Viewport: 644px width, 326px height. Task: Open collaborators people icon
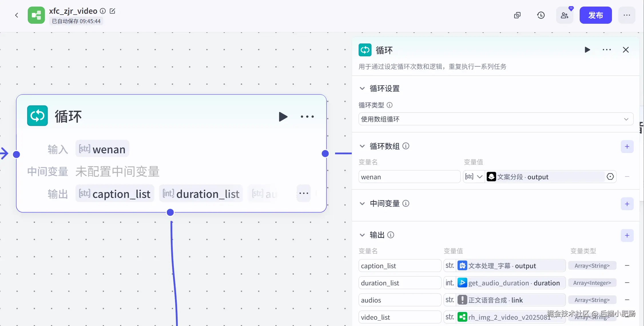(565, 15)
